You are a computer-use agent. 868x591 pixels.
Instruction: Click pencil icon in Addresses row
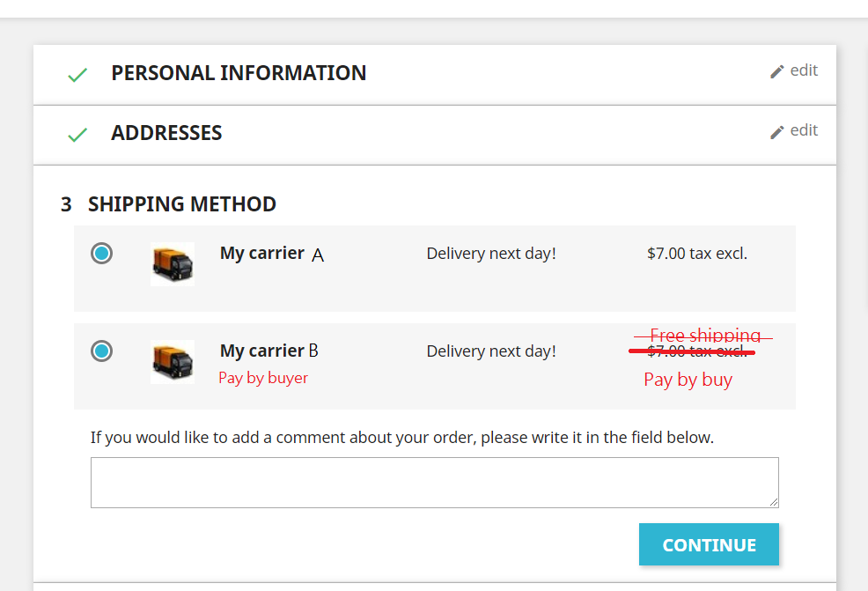776,132
